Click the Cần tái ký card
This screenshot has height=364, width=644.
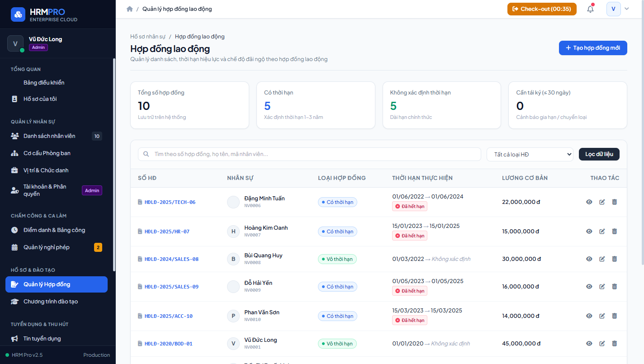coord(568,105)
